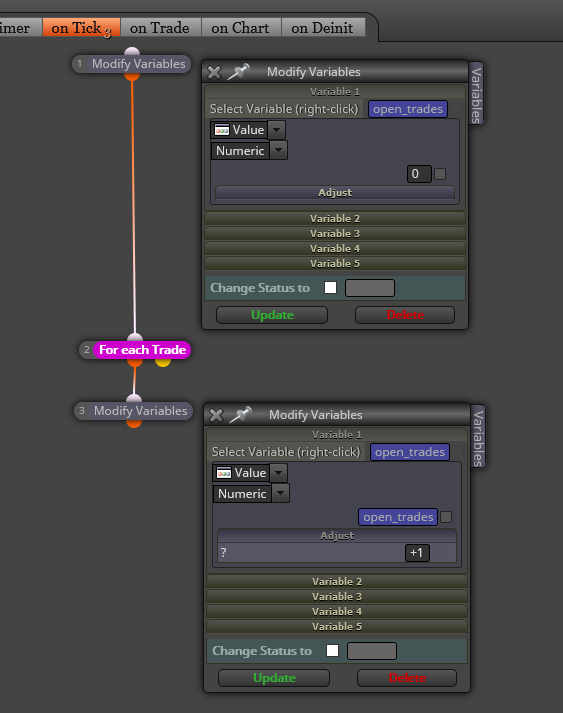Click Adjust bar in upper panel
Screen dimensions: 563x713
coord(335,192)
